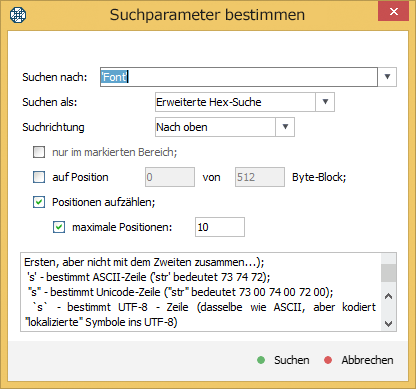Check the 'auf Position' option
This screenshot has width=416, height=389.
(x=39, y=177)
